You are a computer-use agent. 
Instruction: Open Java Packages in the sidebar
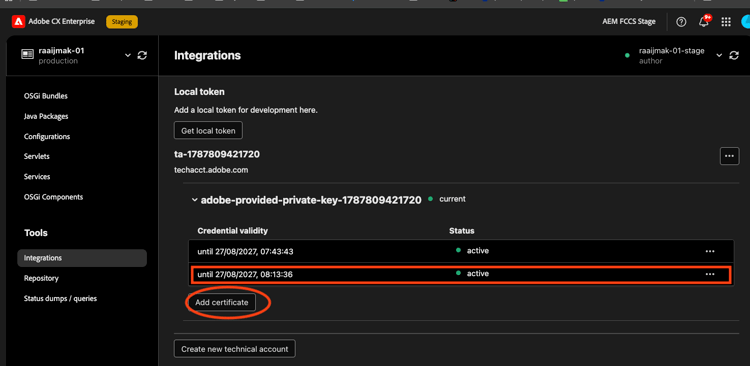click(46, 116)
